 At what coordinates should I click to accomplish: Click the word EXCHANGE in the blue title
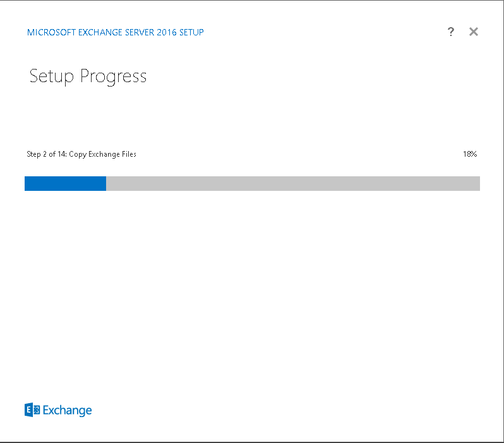100,32
